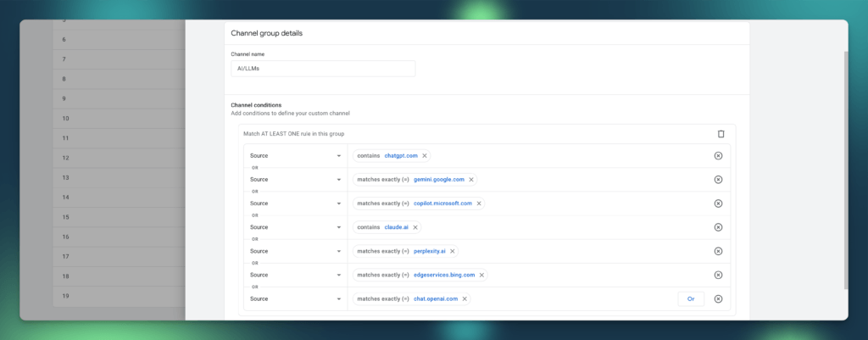Clear the chatgpt.com chip with its x
868x340 pixels.
point(425,156)
